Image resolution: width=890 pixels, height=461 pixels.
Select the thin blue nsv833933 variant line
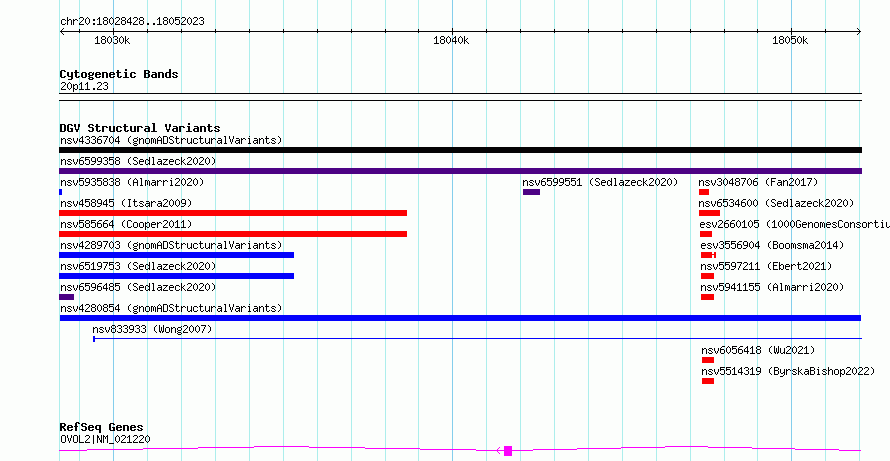[x=477, y=339]
